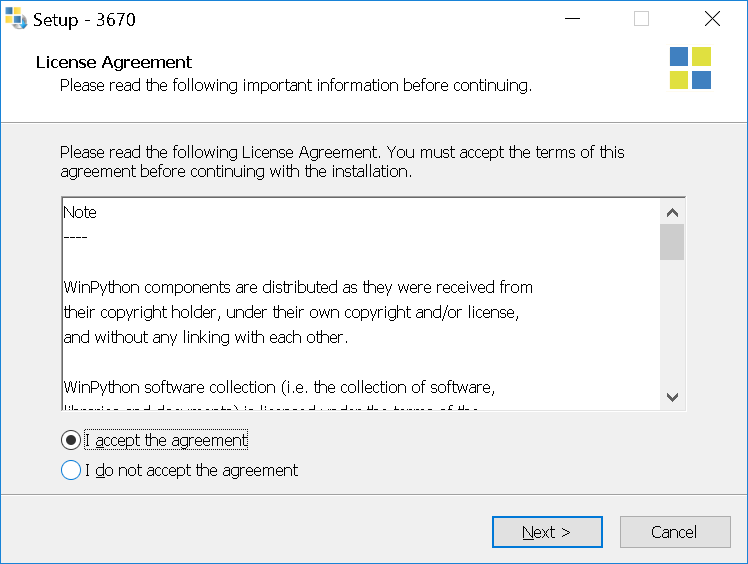This screenshot has width=748, height=564.
Task: Minimize the Setup - 3670 window
Action: 572,19
